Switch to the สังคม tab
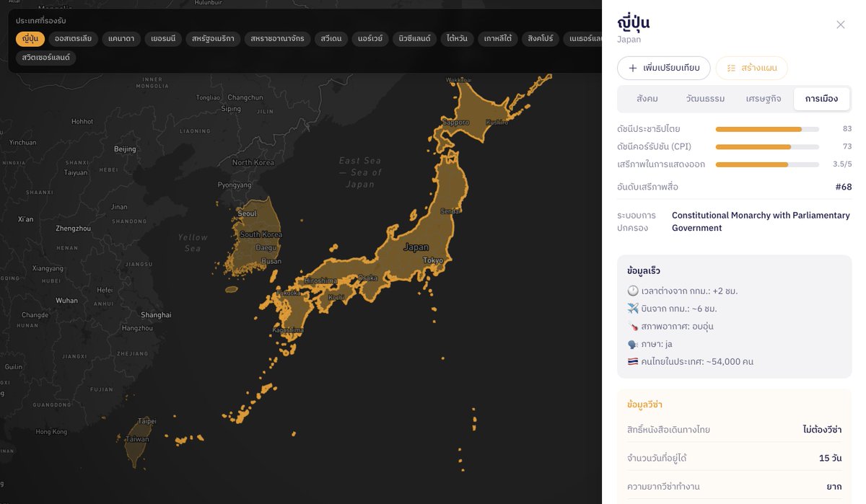This screenshot has width=866, height=504. [x=647, y=99]
